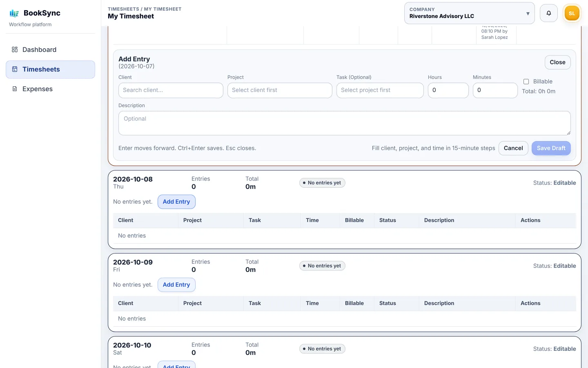Click the Expenses sidebar icon
The height and width of the screenshot is (368, 588).
(x=15, y=89)
